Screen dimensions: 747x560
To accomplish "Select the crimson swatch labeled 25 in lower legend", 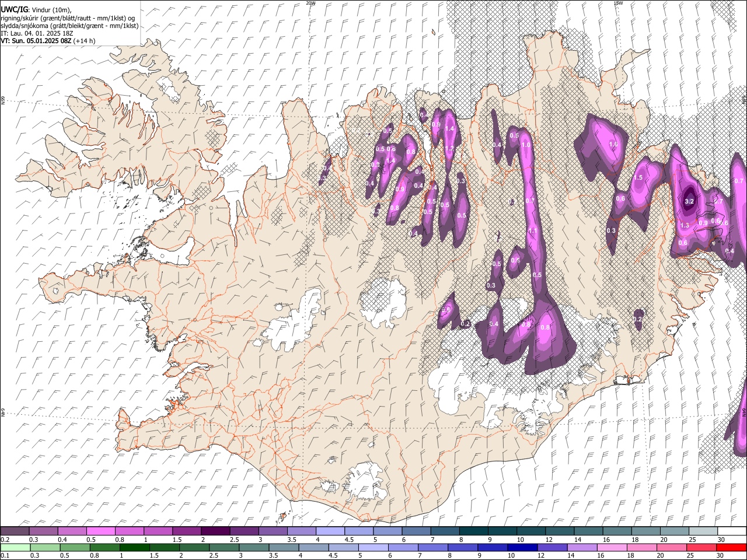I will pyautogui.click(x=701, y=547).
